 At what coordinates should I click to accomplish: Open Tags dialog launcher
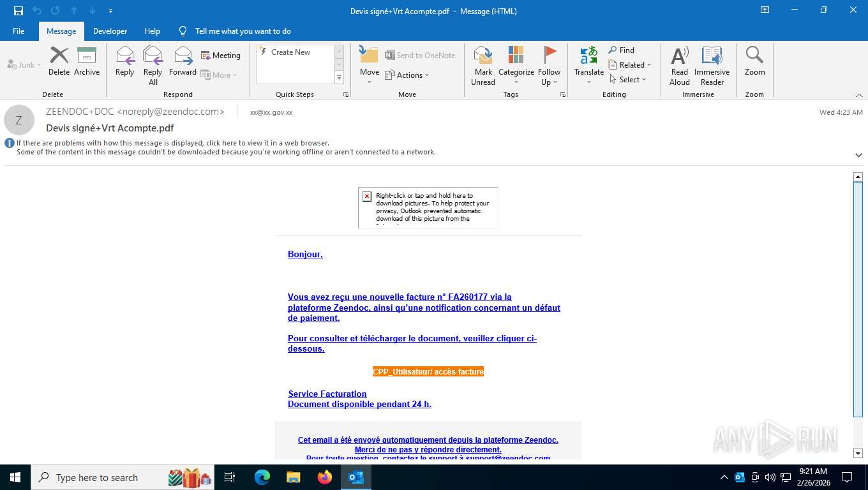563,94
